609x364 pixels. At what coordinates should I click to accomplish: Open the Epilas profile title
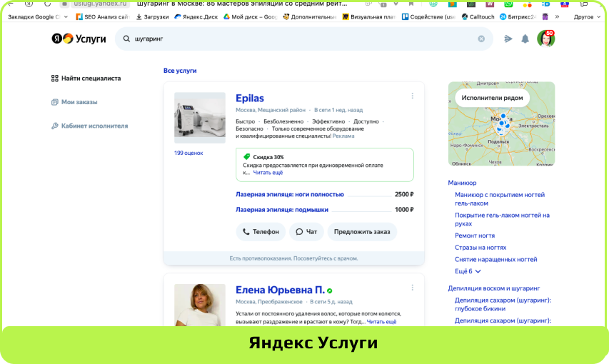click(250, 98)
